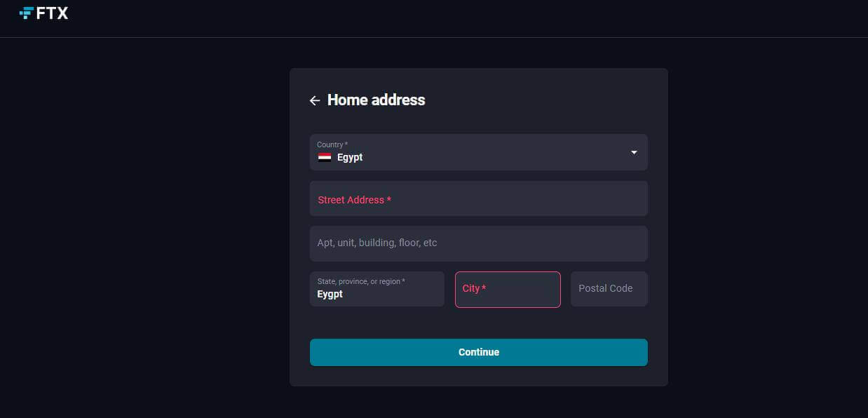Click the Home address heading
Image resolution: width=868 pixels, height=418 pixels.
376,100
